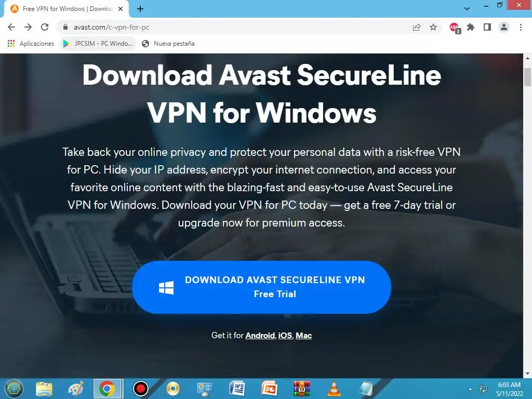Open Chrome's three-dot menu
The image size is (532, 399).
(521, 27)
